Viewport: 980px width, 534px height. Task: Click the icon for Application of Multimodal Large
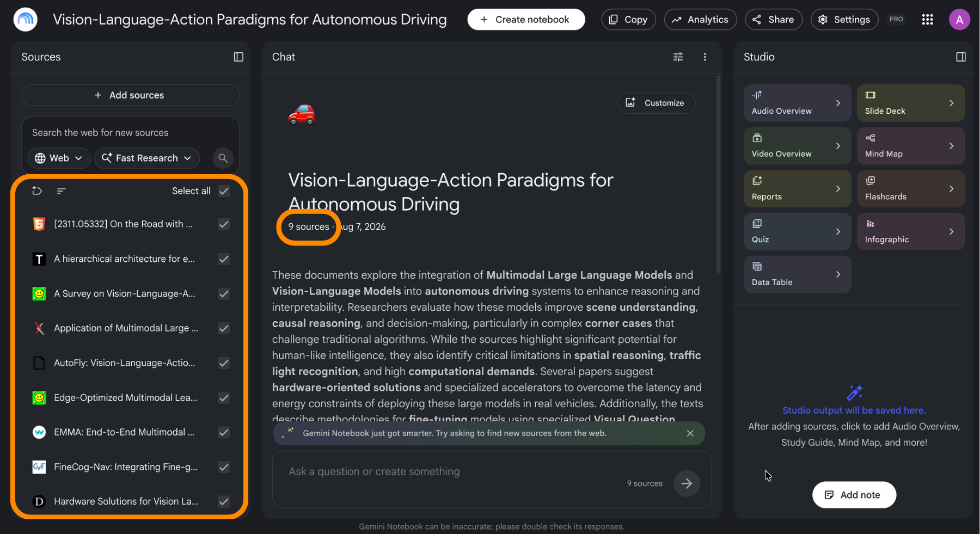click(x=39, y=328)
